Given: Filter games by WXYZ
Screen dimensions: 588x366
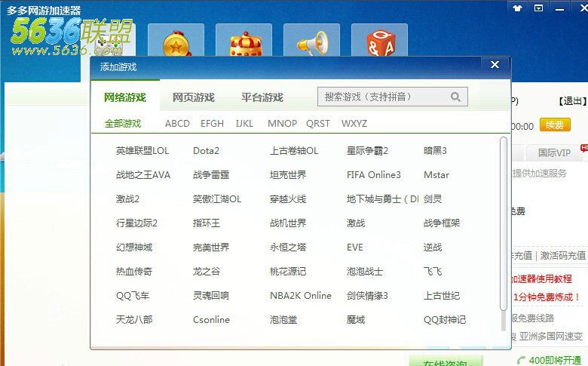Looking at the screenshot, I should coord(354,124).
